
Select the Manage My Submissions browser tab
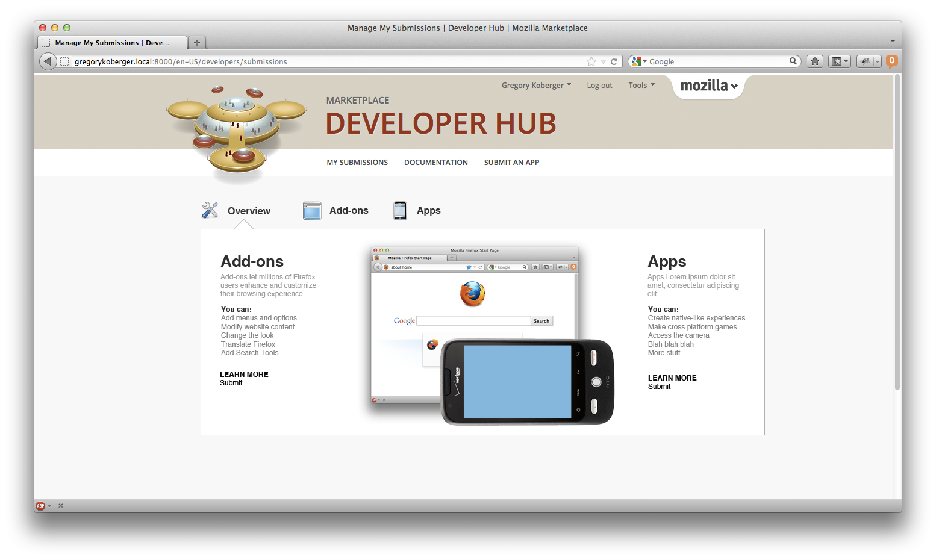(112, 43)
